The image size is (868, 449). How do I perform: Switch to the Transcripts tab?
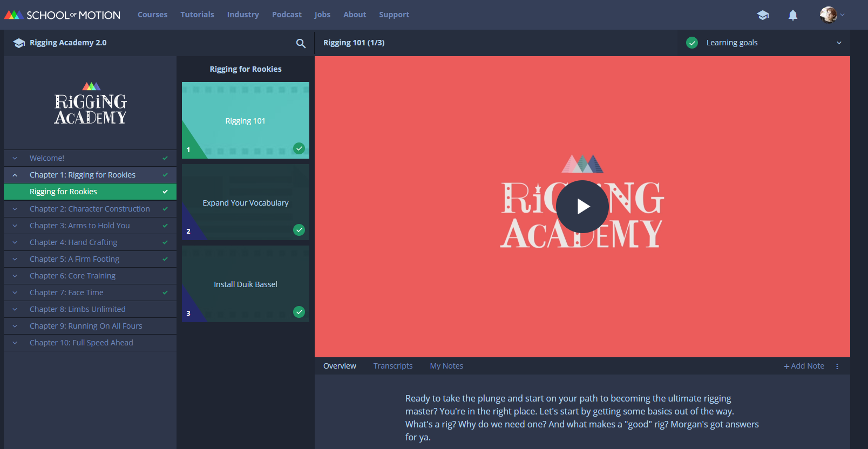pos(393,366)
